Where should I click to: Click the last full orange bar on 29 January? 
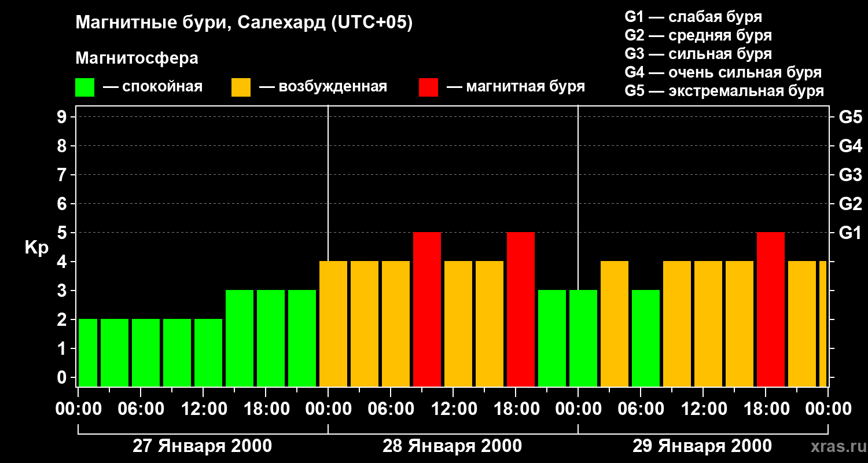[x=802, y=324]
